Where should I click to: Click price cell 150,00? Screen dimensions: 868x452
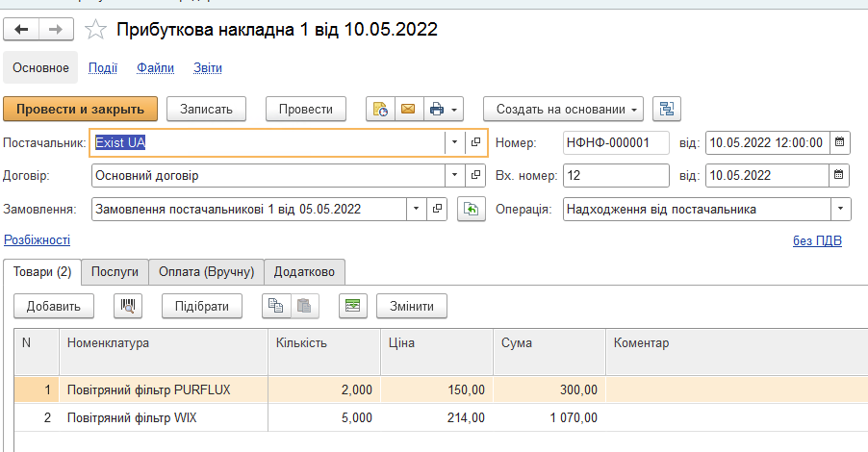point(437,390)
